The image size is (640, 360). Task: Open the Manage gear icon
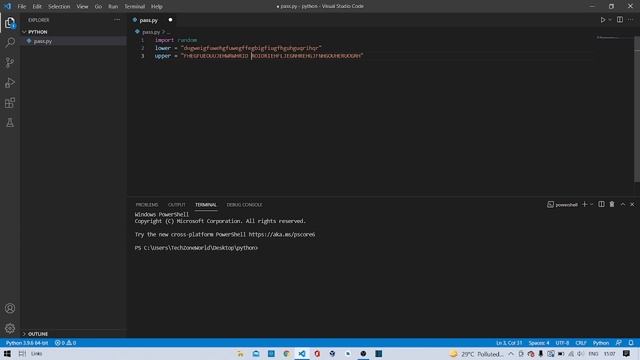[x=10, y=328]
